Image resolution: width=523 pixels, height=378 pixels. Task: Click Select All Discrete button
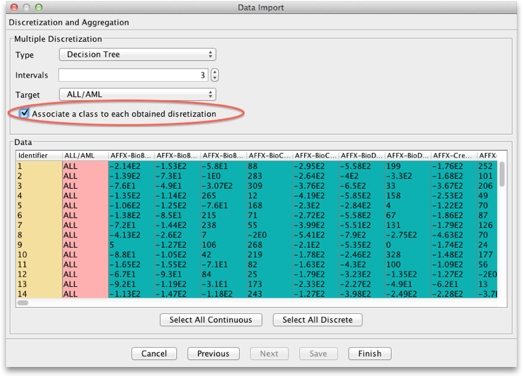click(318, 320)
